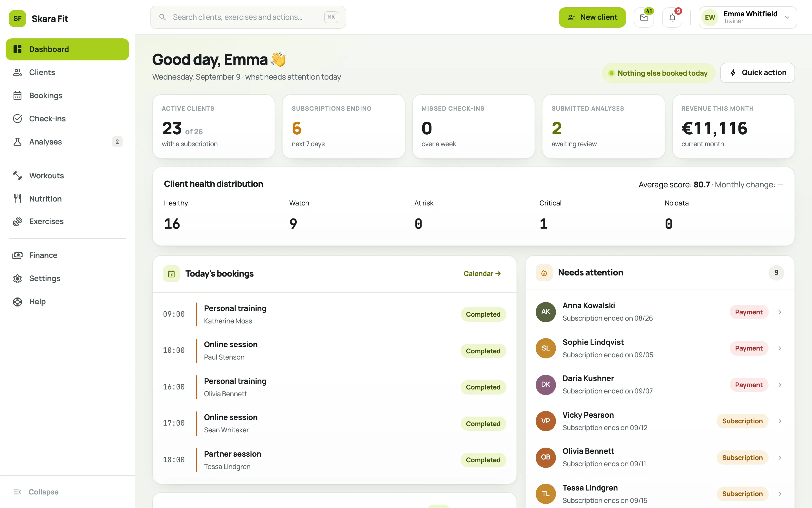Open the notifications bell icon
This screenshot has height=508, width=812.
point(672,17)
